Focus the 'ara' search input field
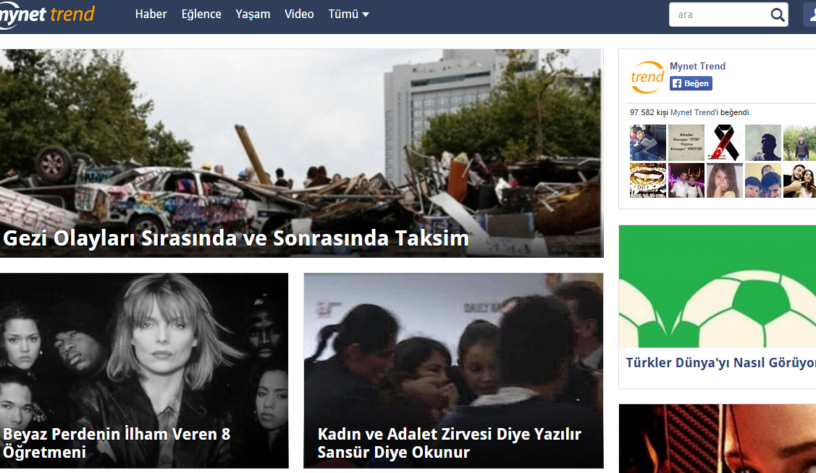Viewport: 816px width, 473px height. 718,15
